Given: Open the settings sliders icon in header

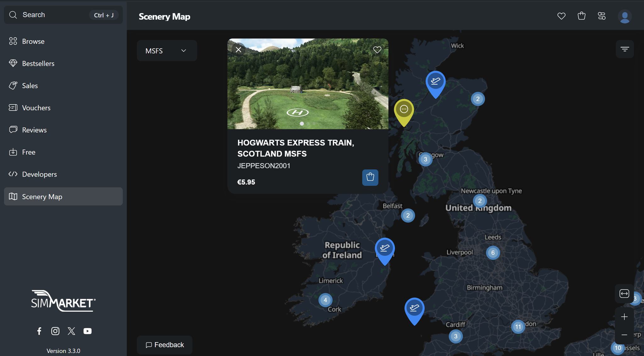Looking at the screenshot, I should click(602, 16).
